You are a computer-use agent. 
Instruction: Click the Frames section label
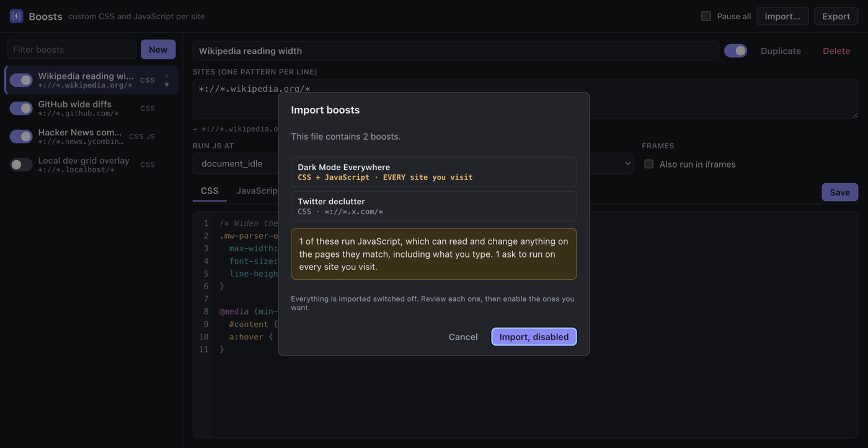click(658, 146)
